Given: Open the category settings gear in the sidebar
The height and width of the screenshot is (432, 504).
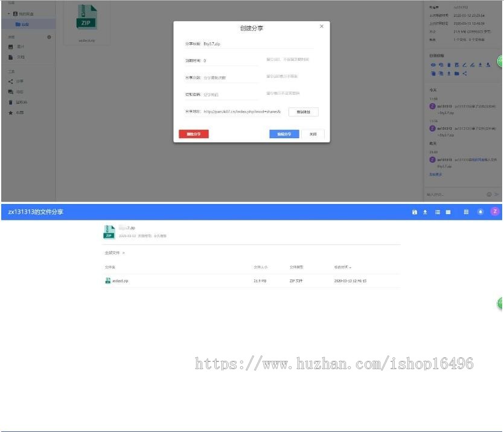Looking at the screenshot, I should click(x=49, y=37).
